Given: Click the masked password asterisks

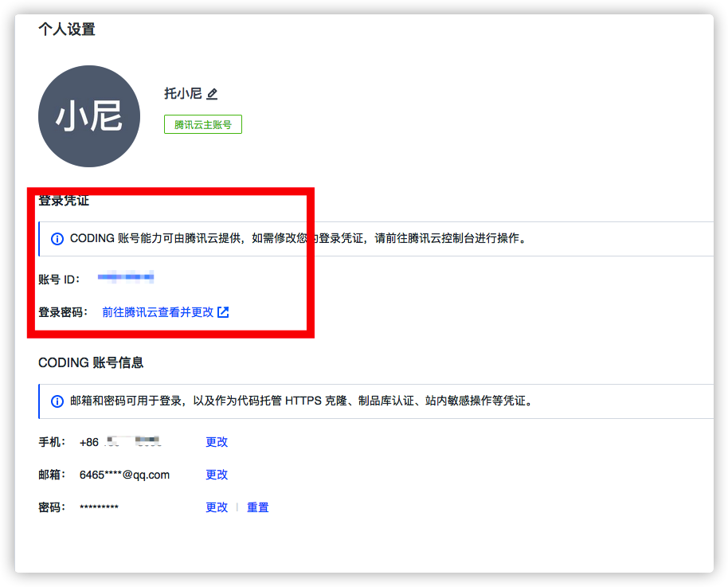Looking at the screenshot, I should [x=99, y=507].
